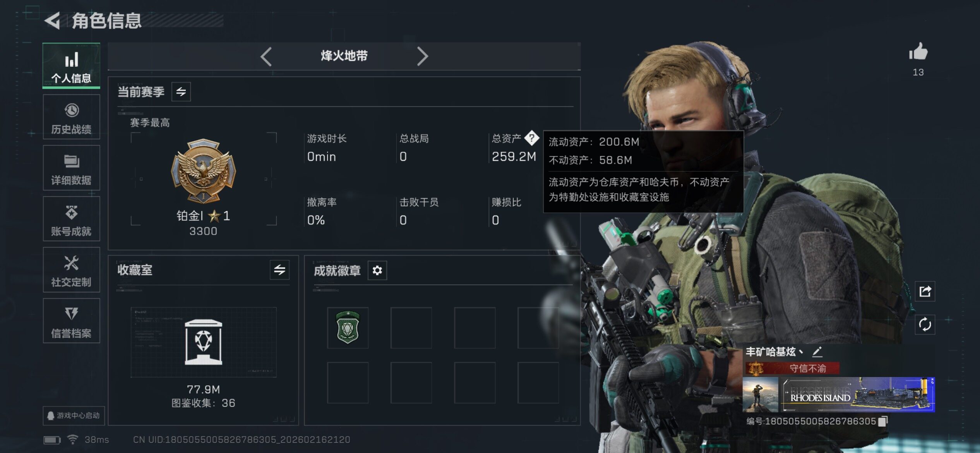Toggle the 收藏室 display swap button
The height and width of the screenshot is (453, 980).
pyautogui.click(x=279, y=270)
